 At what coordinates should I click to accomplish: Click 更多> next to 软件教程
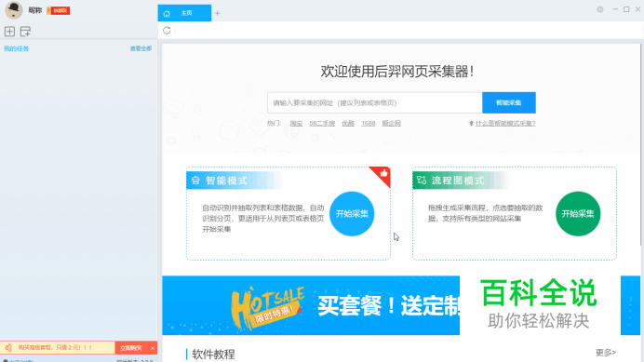(606, 353)
